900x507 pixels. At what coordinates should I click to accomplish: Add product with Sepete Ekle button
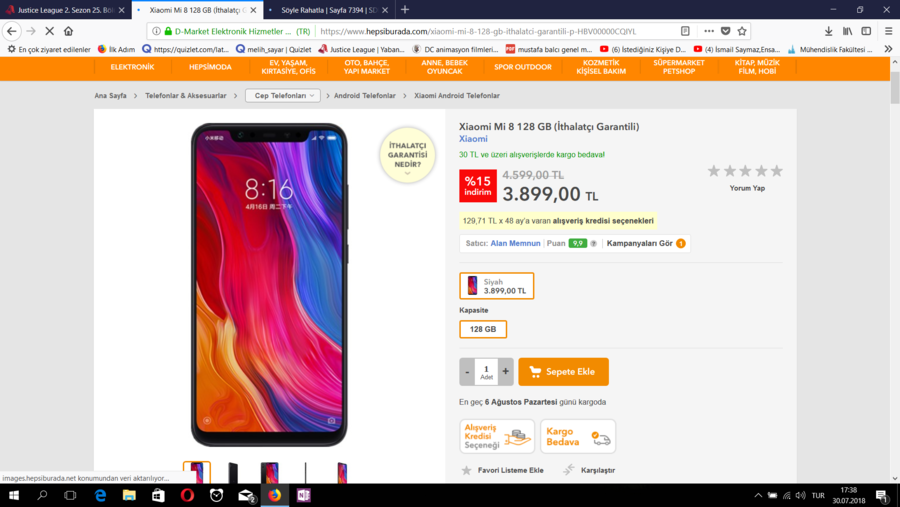(563, 371)
